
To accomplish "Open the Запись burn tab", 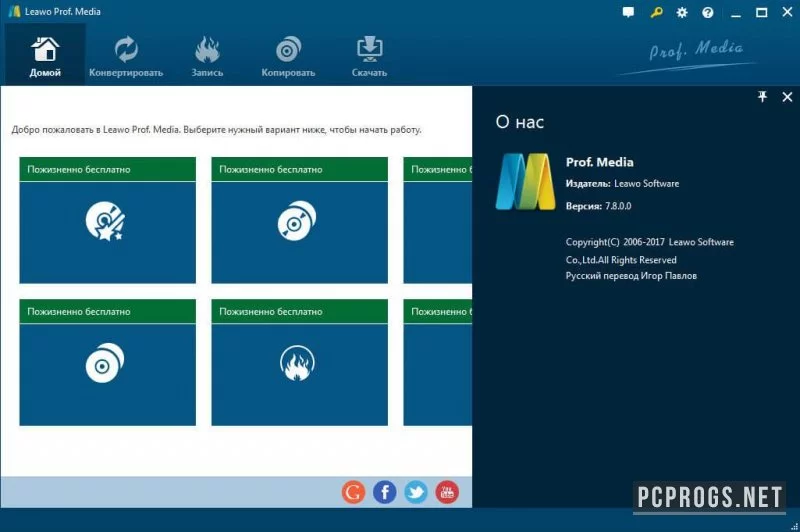I will [x=207, y=55].
